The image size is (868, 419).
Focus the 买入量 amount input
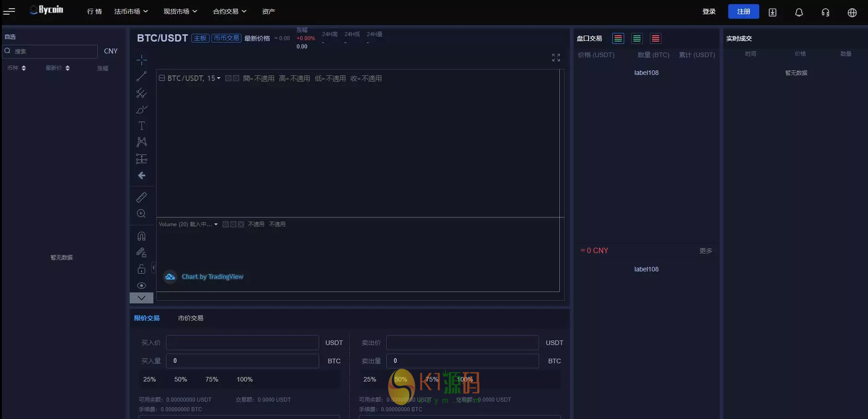242,361
